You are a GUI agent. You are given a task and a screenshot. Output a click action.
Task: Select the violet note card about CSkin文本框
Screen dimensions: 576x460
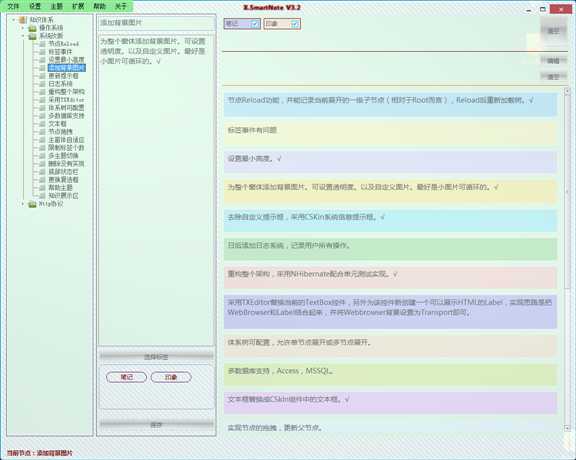[x=390, y=403]
